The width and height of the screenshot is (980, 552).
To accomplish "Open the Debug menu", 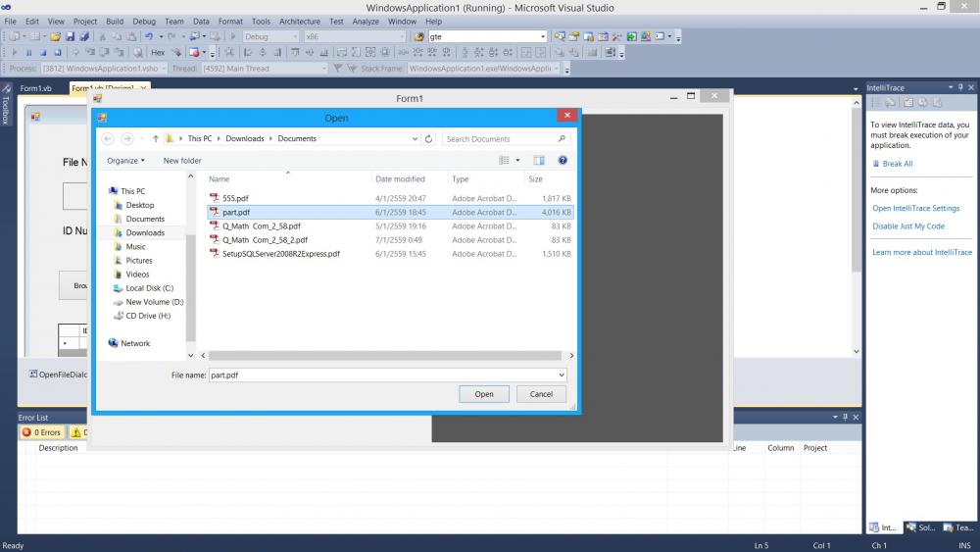I will tap(144, 22).
